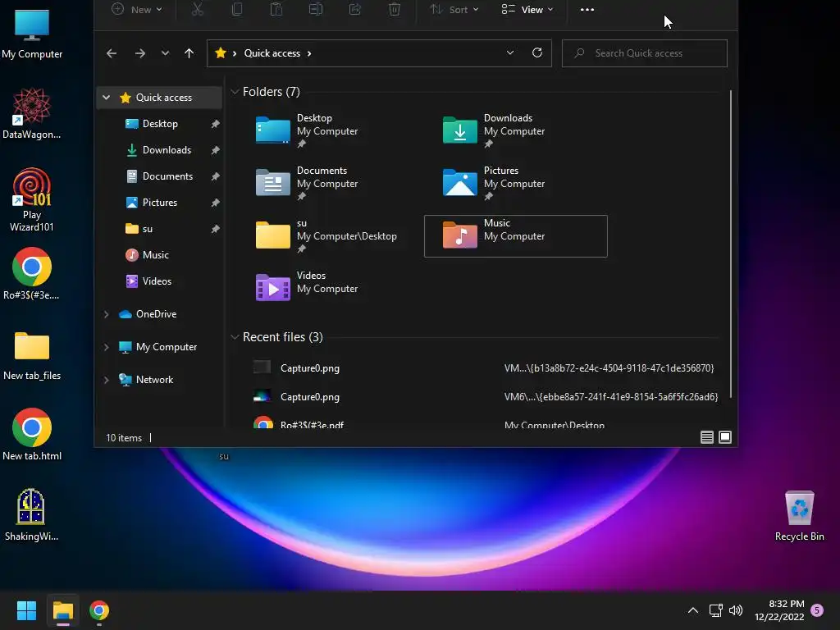Go back with the left arrow button

[x=112, y=53]
